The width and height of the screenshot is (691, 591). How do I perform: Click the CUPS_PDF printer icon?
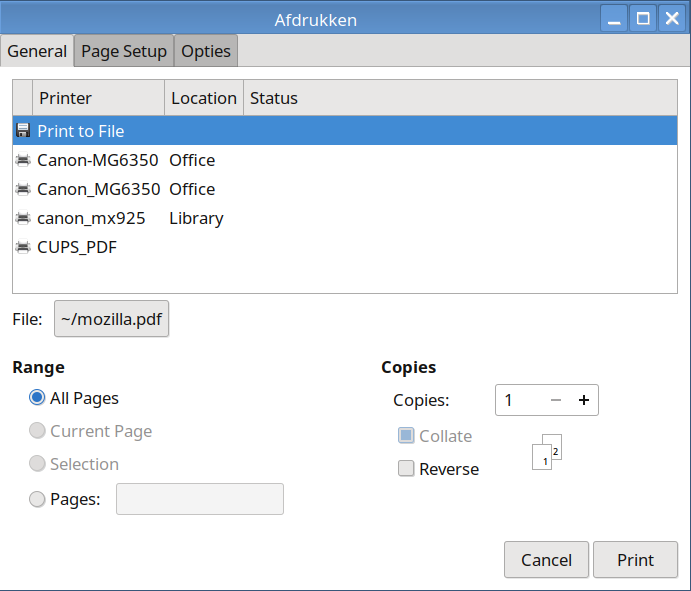22,247
